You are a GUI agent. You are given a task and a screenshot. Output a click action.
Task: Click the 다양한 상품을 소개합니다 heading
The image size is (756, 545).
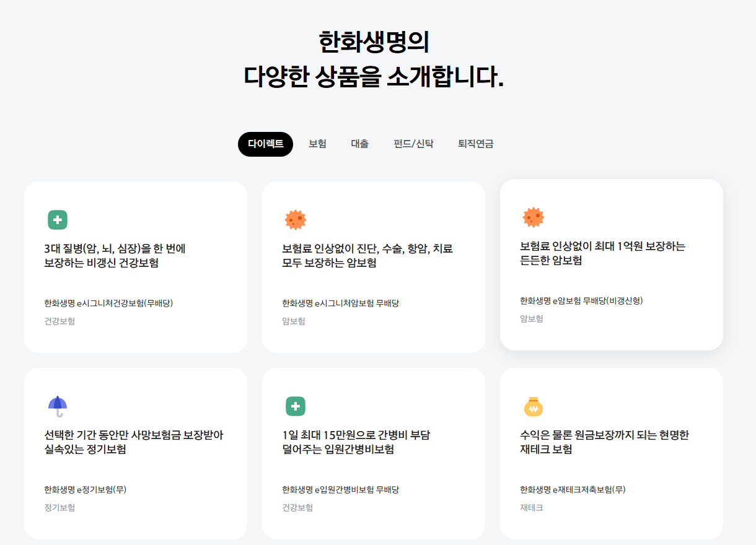coord(374,77)
